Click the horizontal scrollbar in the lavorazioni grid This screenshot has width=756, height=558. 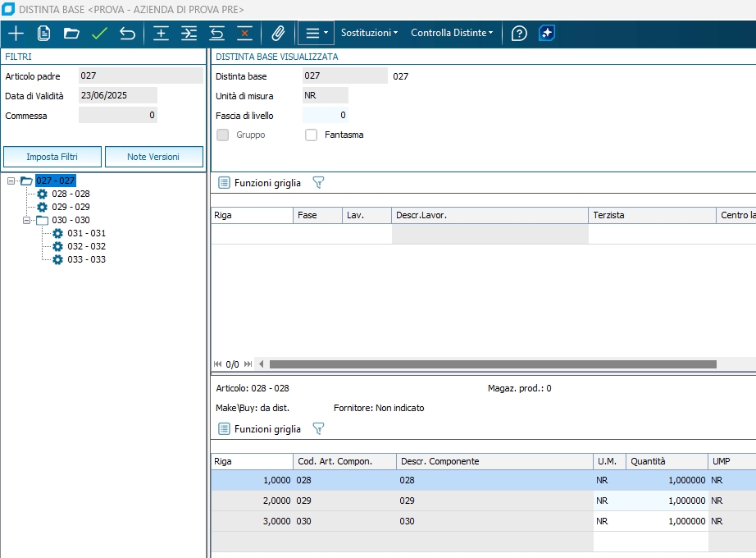[x=492, y=364]
